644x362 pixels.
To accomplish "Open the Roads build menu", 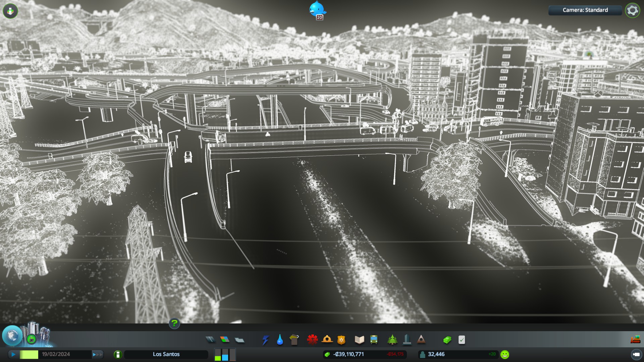I will 210,340.
